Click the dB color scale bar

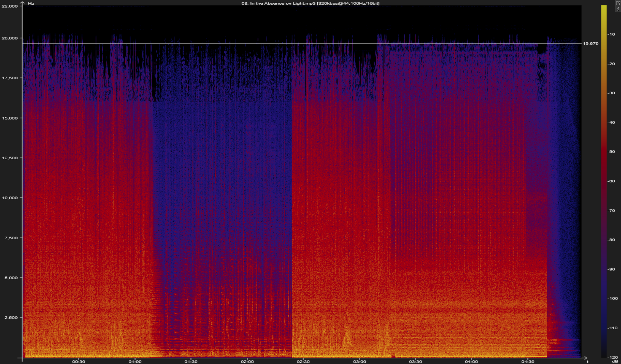[x=604, y=182]
